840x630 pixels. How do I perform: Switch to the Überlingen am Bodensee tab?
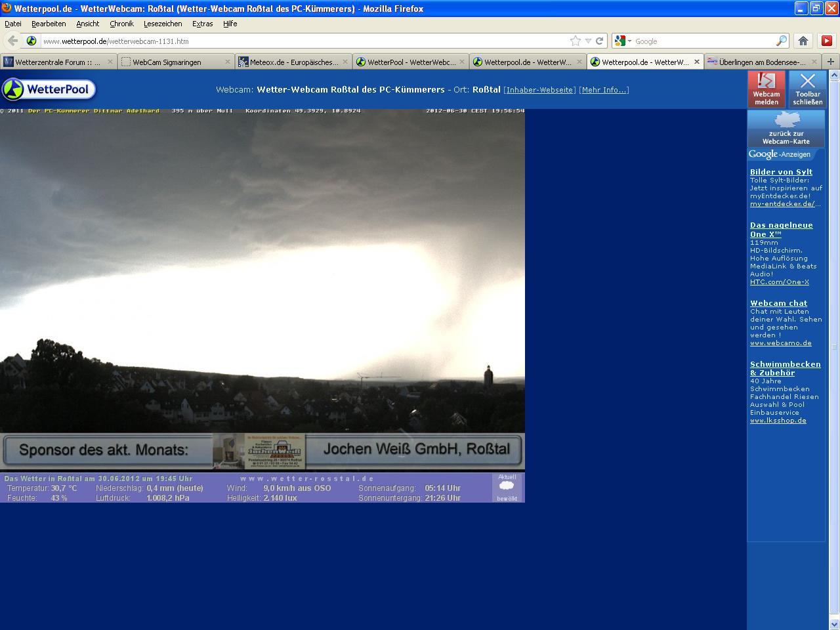click(x=763, y=62)
